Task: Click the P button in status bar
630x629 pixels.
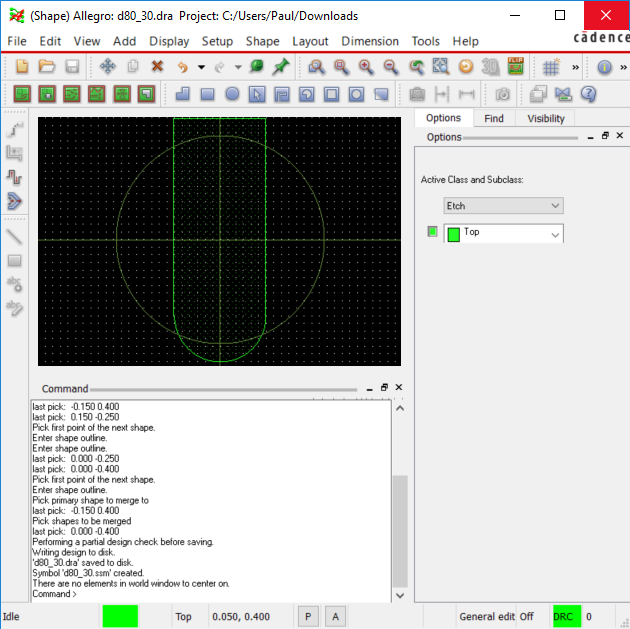Action: [308, 617]
